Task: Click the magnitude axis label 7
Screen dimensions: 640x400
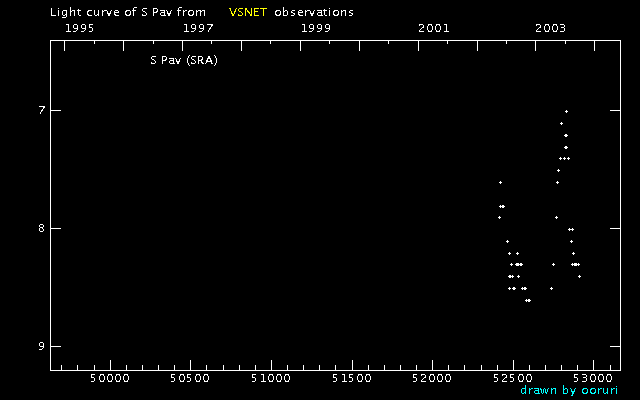Action: point(41,110)
